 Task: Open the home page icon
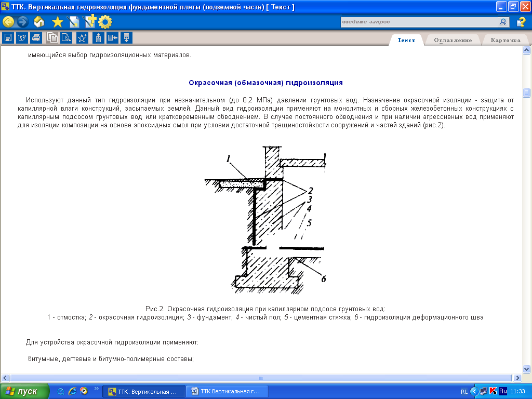39,22
